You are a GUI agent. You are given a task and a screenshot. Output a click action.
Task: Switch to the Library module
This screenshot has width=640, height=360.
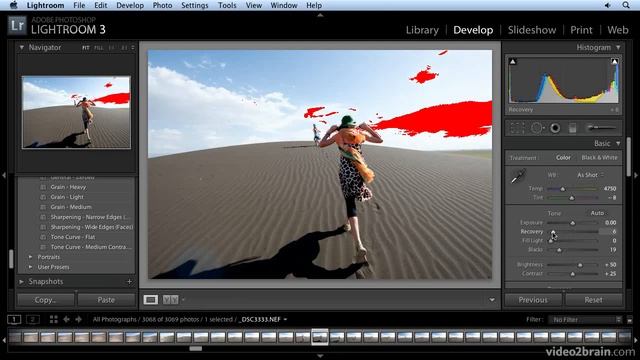point(422,30)
